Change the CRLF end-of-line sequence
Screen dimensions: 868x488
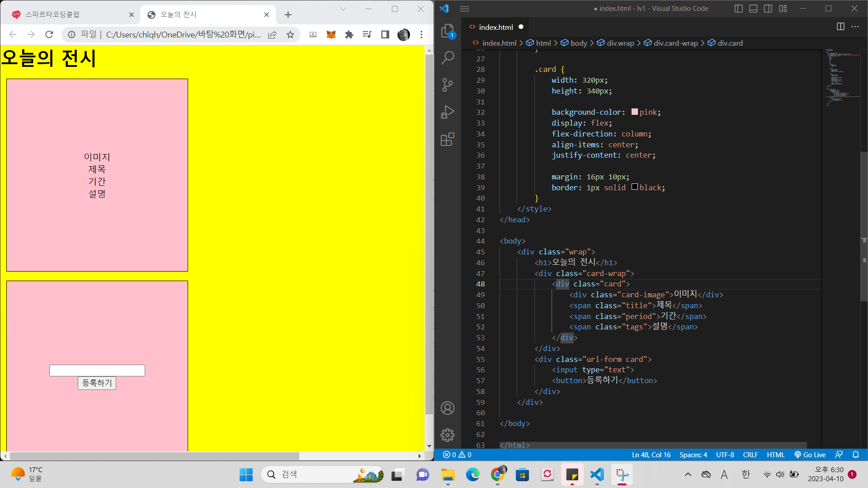[x=750, y=455]
